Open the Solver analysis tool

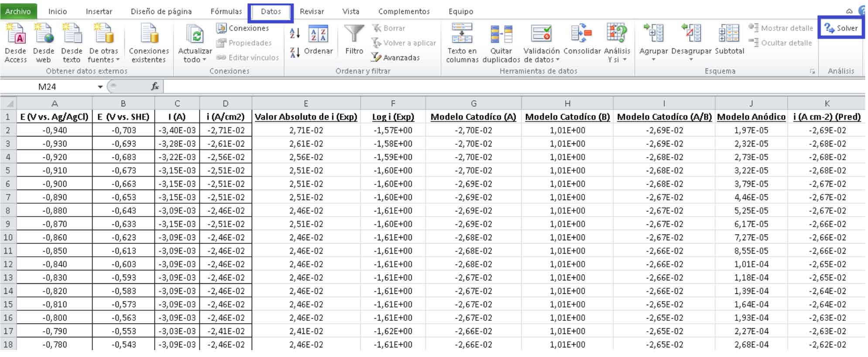[x=841, y=28]
